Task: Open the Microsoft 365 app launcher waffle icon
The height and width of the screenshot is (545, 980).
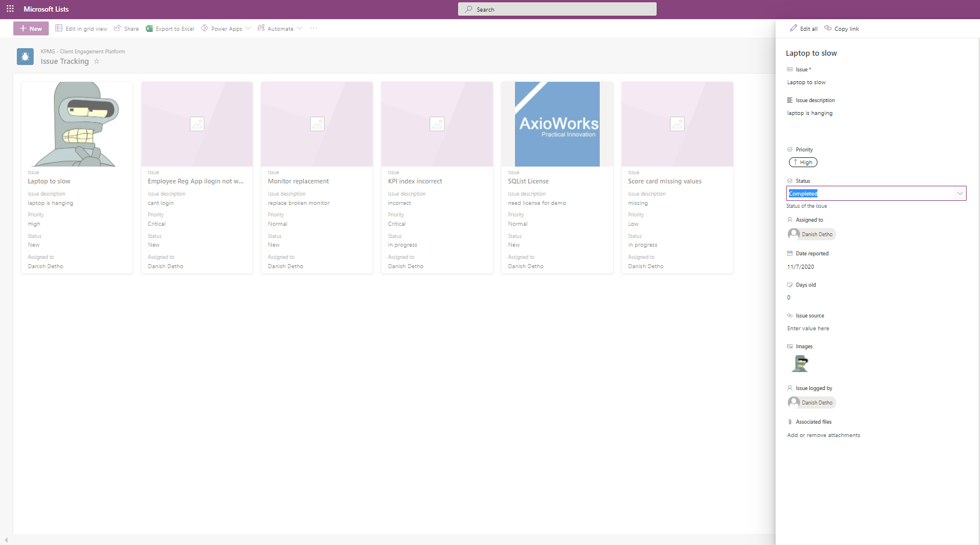Action: [x=9, y=8]
